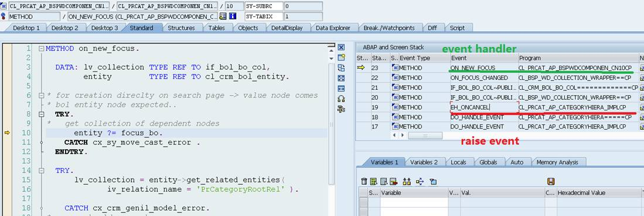Click list icon with red marker in Variables toolbar
The image size is (644, 216).
393,181
